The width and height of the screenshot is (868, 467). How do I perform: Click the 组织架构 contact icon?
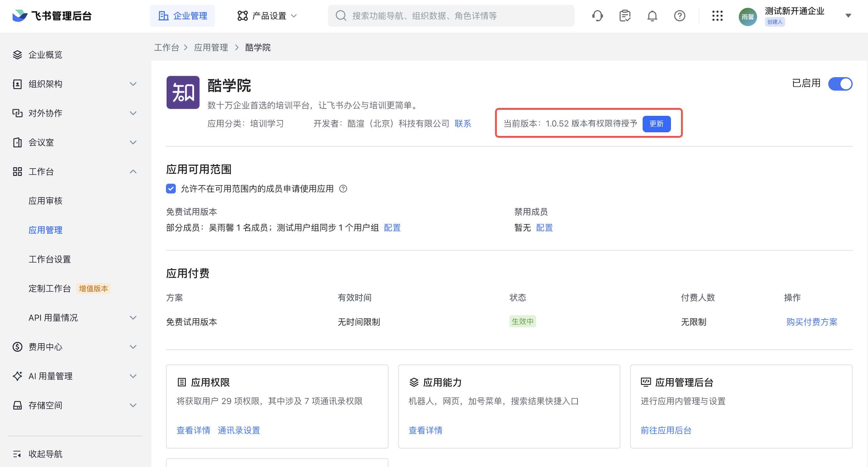tap(17, 84)
